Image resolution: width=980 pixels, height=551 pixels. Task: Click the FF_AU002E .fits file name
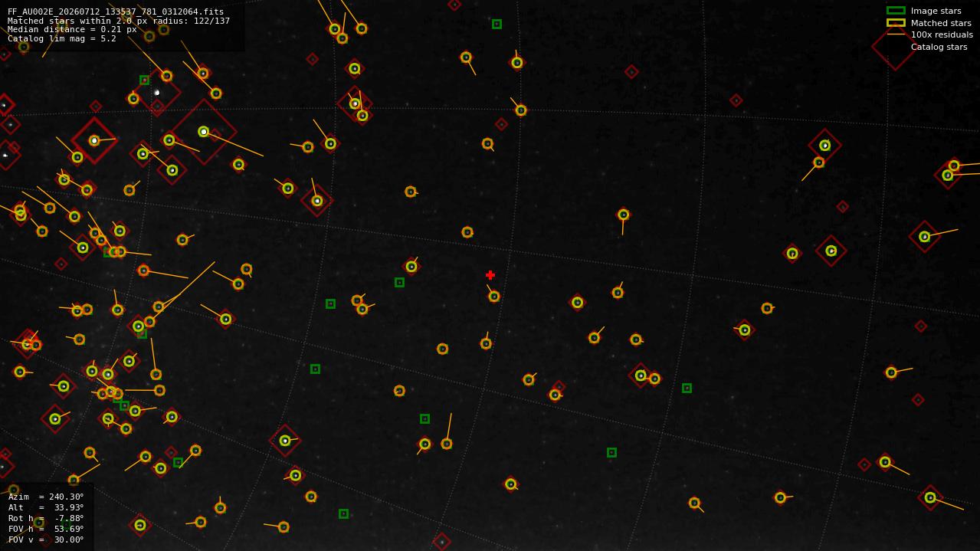tap(116, 11)
